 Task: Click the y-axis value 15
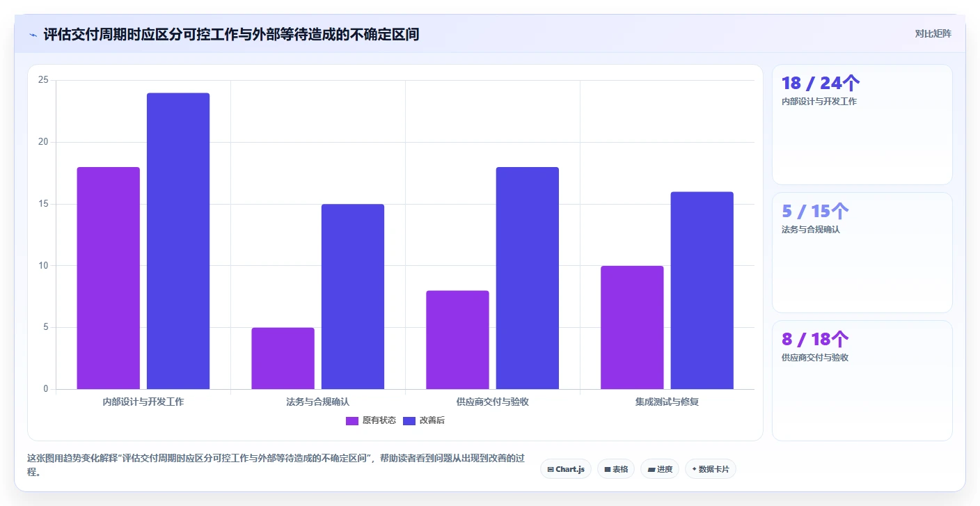[x=43, y=204]
